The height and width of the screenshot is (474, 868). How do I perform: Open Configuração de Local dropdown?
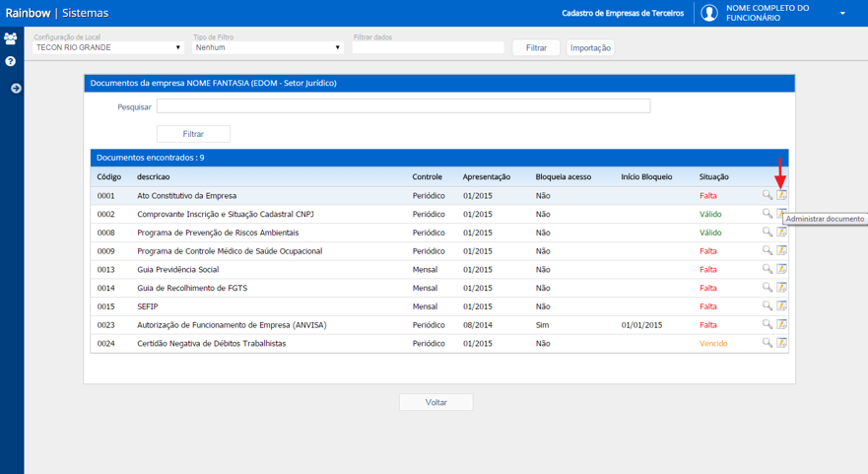point(108,47)
